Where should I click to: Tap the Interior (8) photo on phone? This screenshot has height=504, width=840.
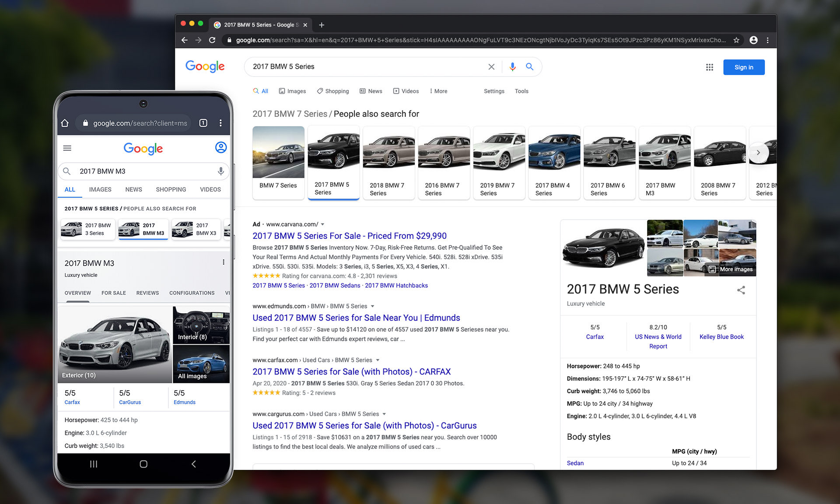pos(201,325)
